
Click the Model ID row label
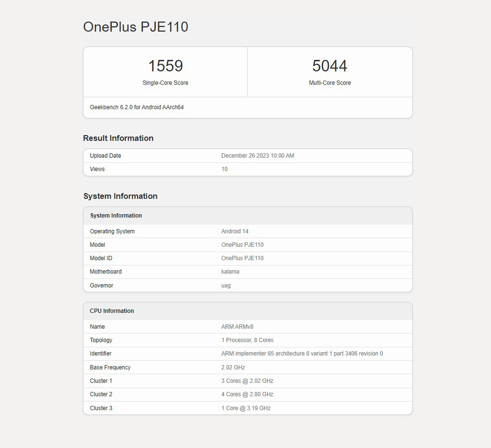[101, 258]
